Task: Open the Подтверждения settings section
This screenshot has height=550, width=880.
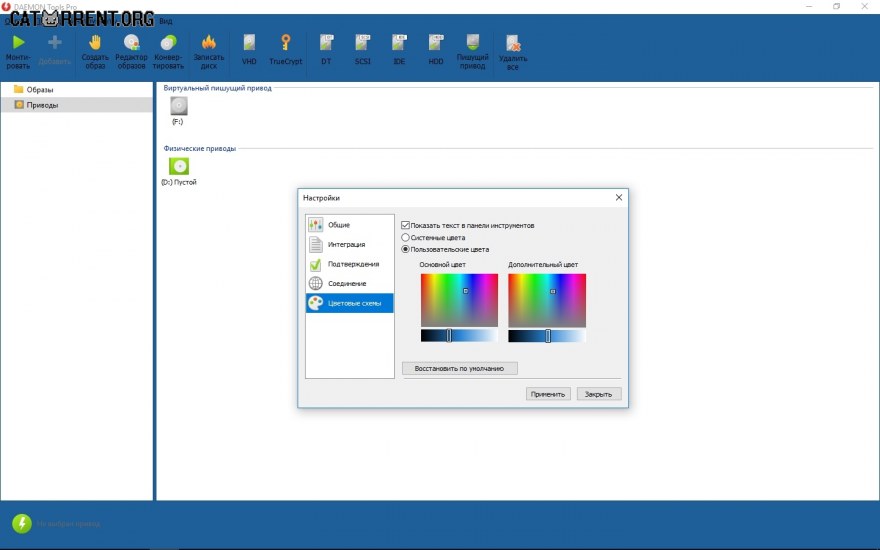Action: [350, 264]
